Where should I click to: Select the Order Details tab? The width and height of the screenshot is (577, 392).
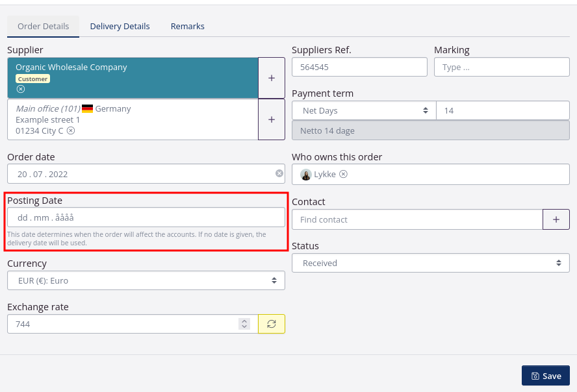point(43,26)
